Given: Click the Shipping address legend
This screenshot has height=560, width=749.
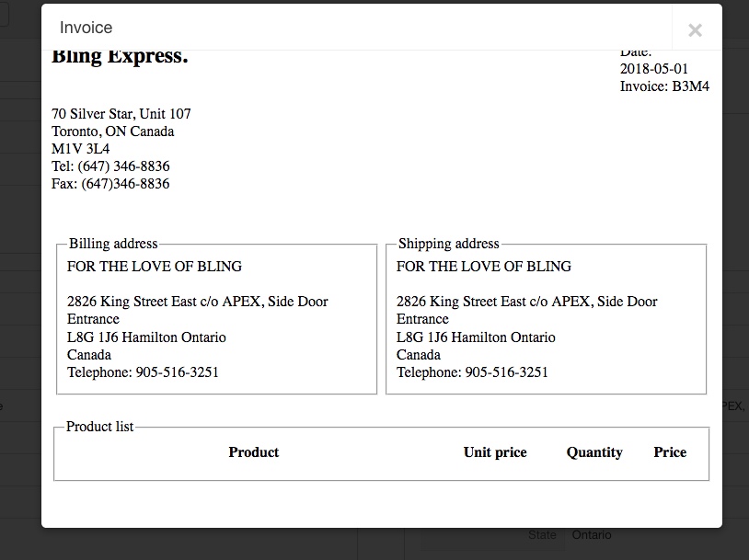Looking at the screenshot, I should pos(448,244).
